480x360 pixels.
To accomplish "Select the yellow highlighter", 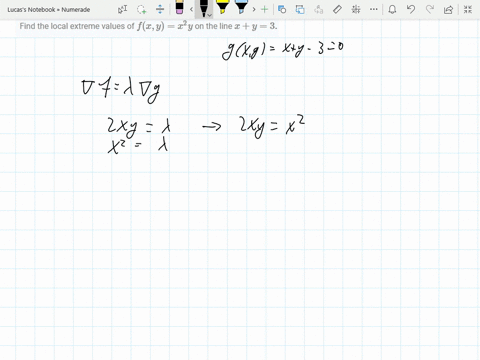I will click(x=222, y=7).
